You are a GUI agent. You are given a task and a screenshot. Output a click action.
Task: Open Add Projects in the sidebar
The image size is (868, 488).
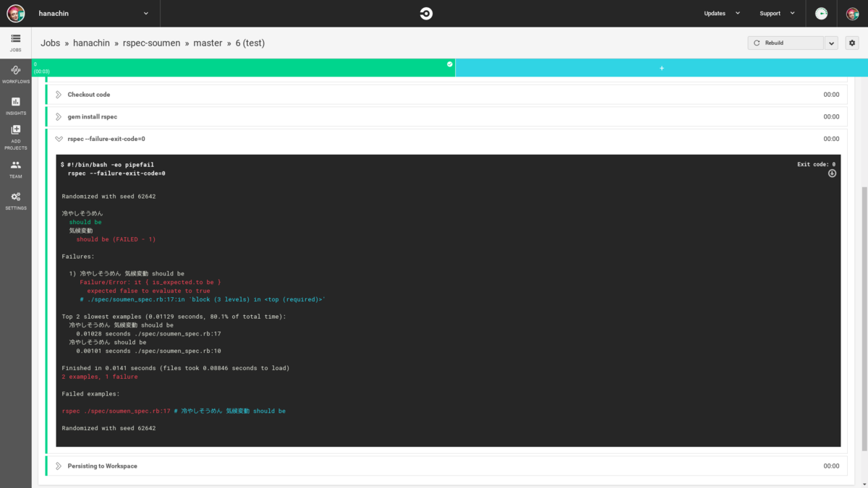pyautogui.click(x=16, y=137)
